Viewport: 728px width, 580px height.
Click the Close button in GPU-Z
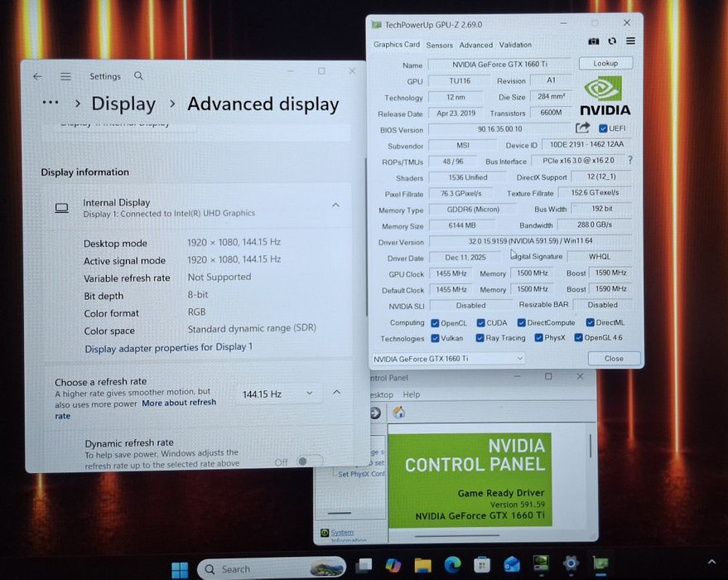click(614, 359)
